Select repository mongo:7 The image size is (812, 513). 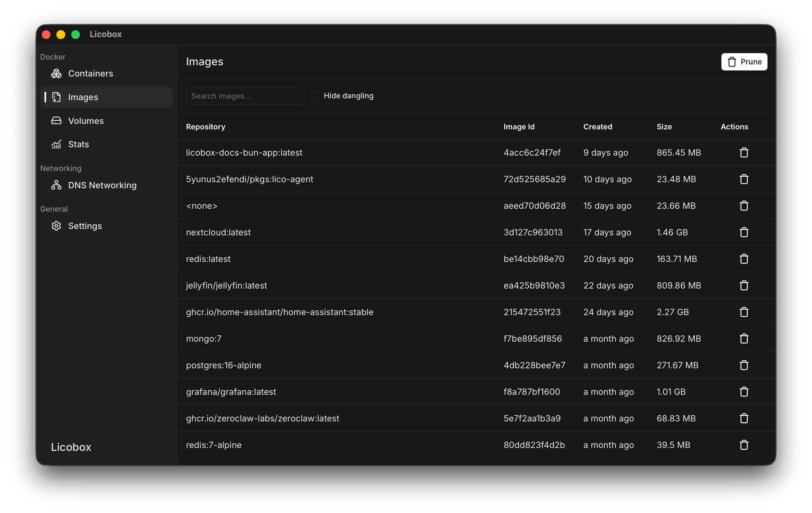click(204, 338)
